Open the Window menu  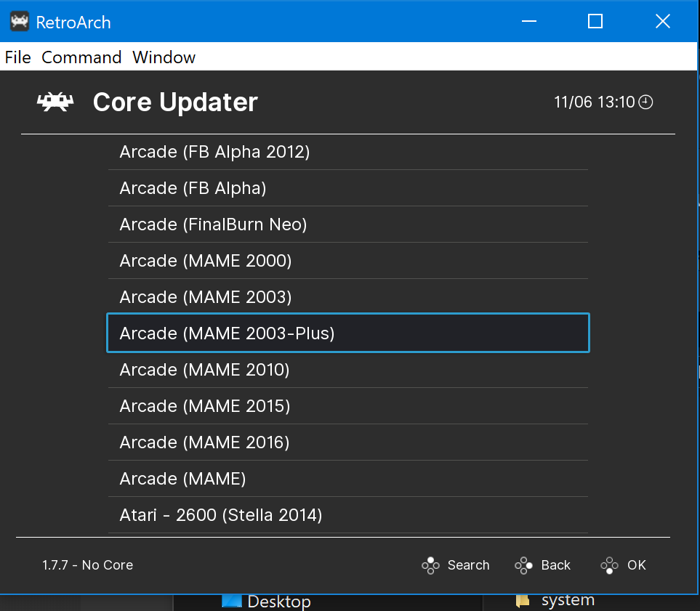tap(164, 57)
